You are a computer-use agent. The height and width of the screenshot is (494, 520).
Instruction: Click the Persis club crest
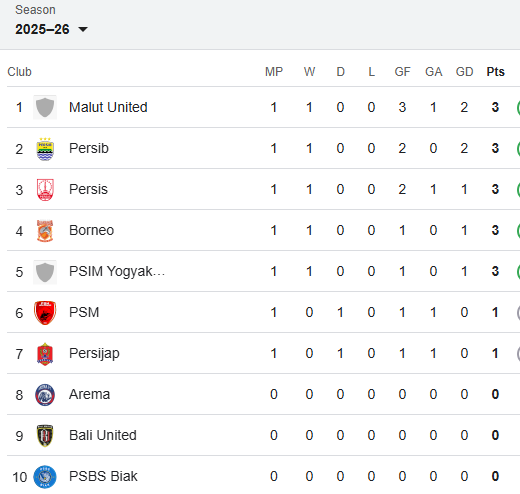point(45,190)
